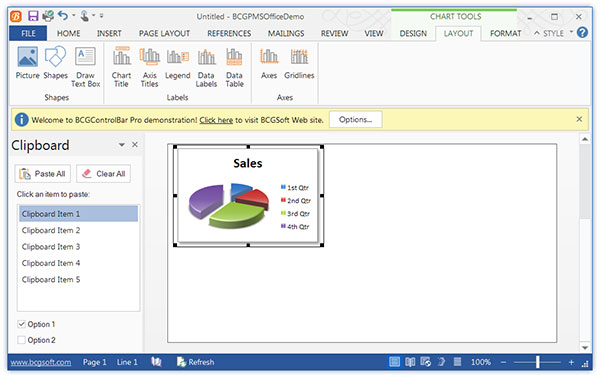Open the INSERT ribbon tab
600x375 pixels.
(109, 34)
